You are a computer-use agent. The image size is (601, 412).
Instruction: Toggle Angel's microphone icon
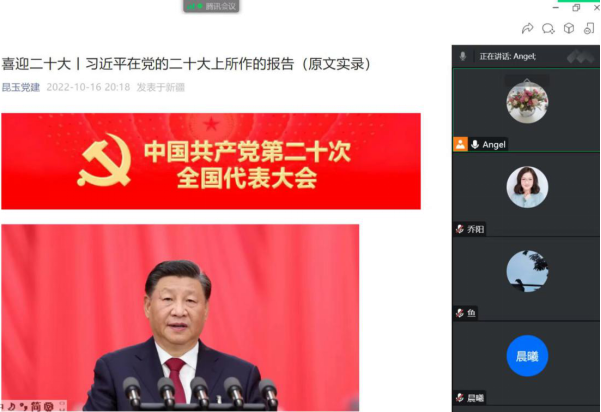(475, 144)
